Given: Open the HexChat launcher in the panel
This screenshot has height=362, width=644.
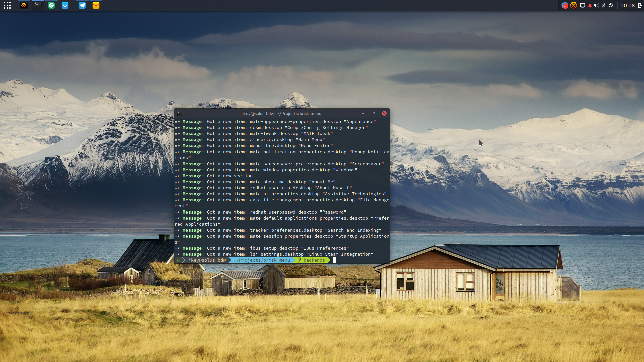Looking at the screenshot, I should click(x=23, y=5).
